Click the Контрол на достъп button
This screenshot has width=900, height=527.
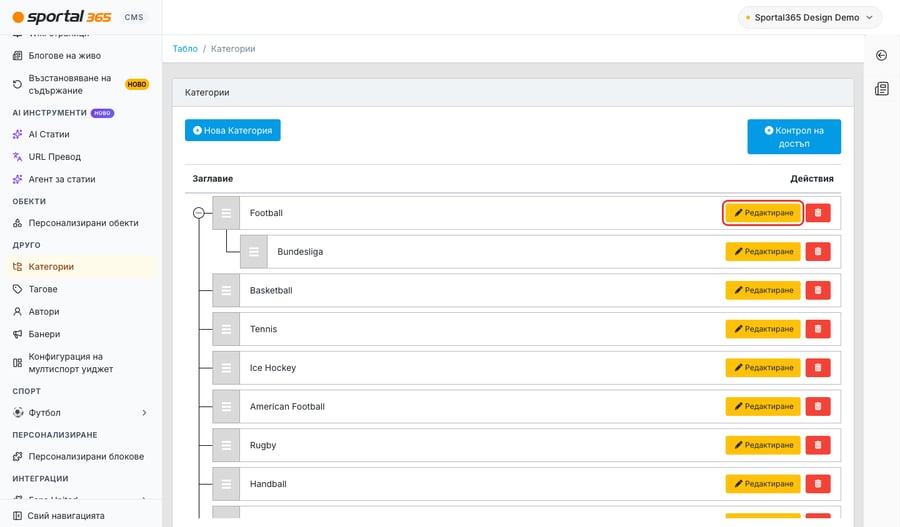pos(794,137)
